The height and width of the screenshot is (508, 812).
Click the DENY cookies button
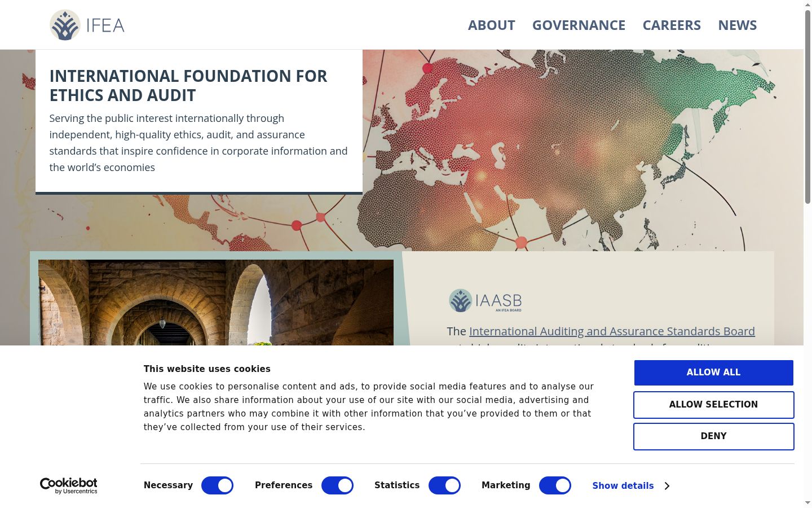(x=713, y=436)
